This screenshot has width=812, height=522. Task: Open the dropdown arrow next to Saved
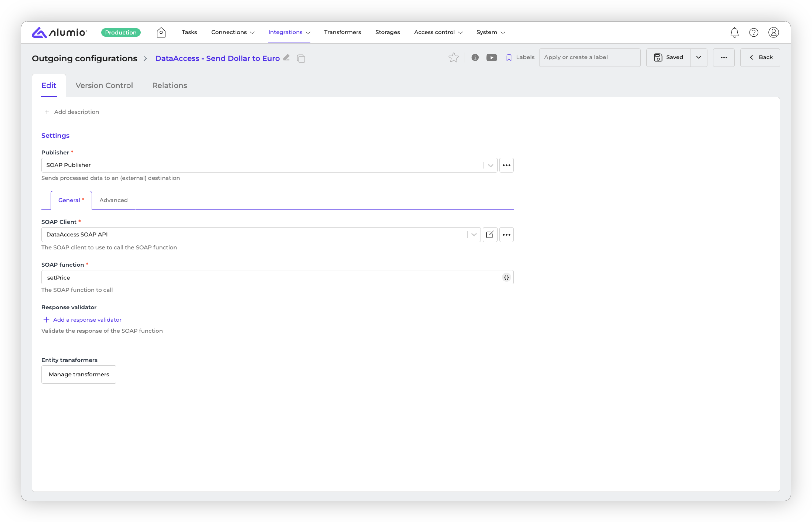tap(698, 58)
